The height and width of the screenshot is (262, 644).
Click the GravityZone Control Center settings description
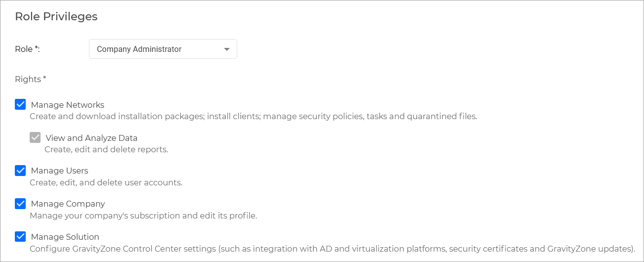coord(332,249)
